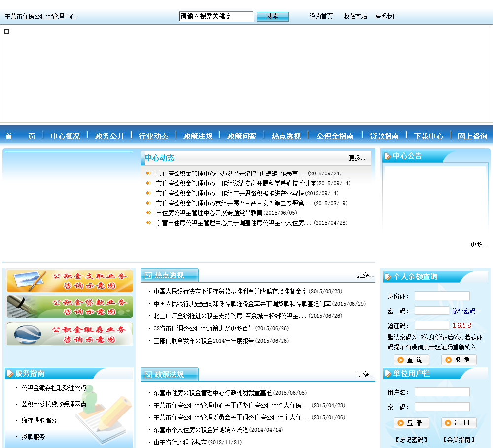Open 公积金委托贷款受理网点 link

pyautogui.click(x=54, y=404)
